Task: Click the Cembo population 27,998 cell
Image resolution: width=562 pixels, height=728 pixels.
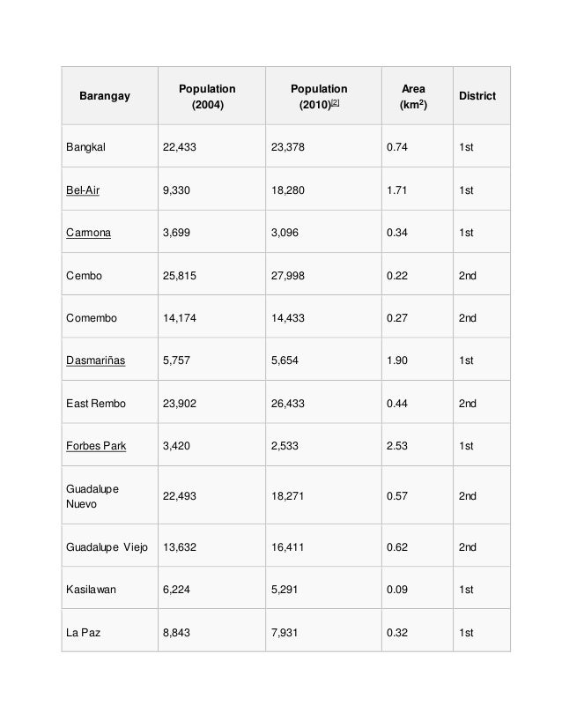Action: tap(323, 275)
